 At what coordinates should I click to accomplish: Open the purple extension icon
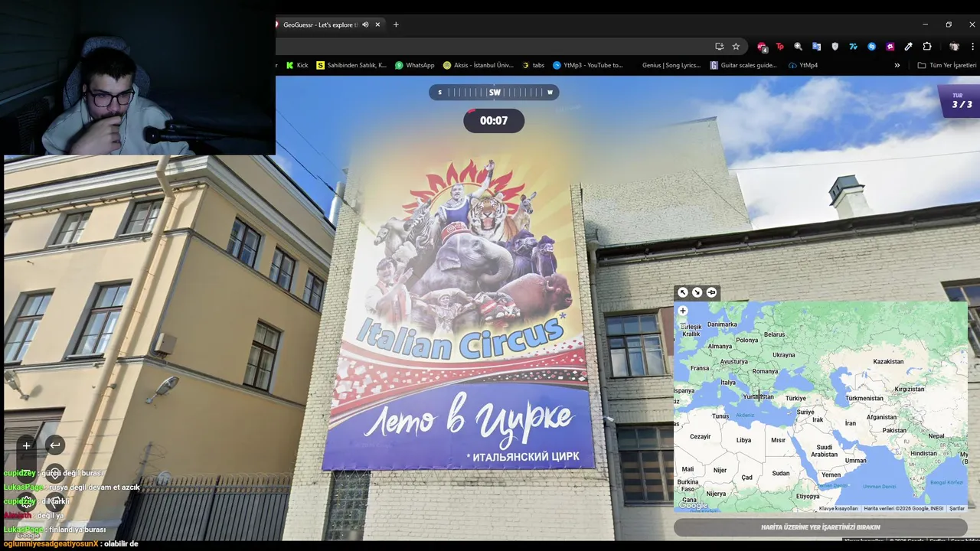[890, 47]
